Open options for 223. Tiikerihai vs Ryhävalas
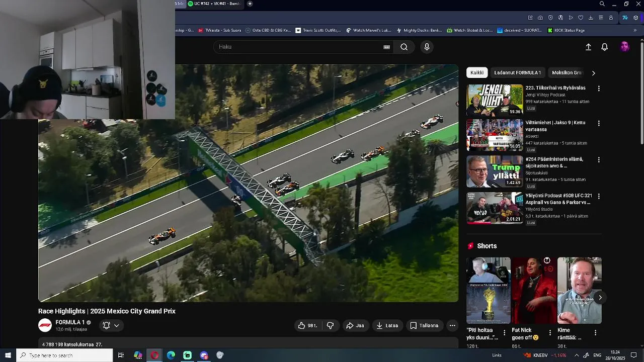This screenshot has height=362, width=644. pos(599,88)
